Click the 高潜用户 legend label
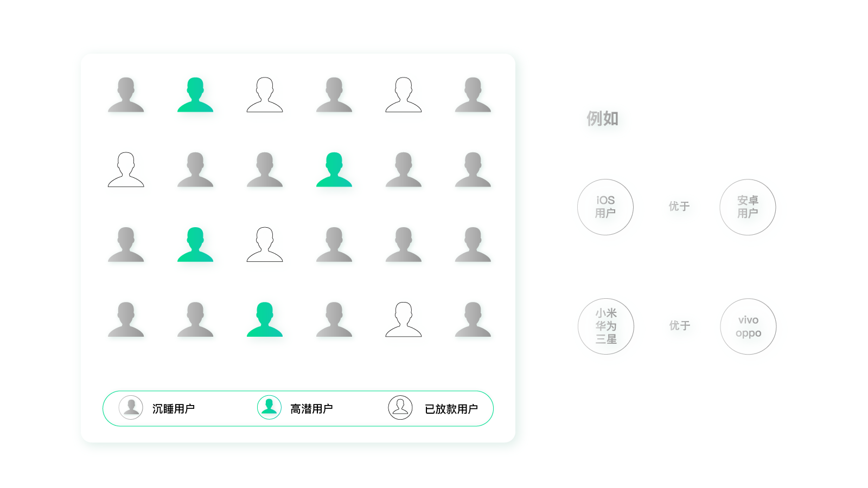 [x=311, y=409]
